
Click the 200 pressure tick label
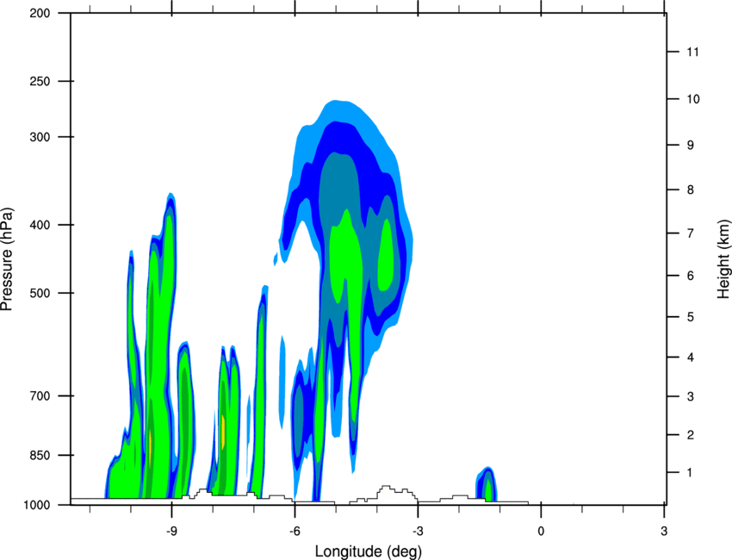click(40, 13)
